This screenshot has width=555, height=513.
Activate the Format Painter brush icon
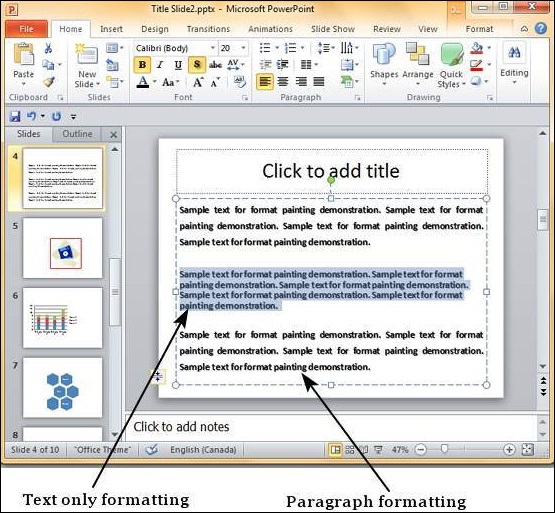[49, 82]
